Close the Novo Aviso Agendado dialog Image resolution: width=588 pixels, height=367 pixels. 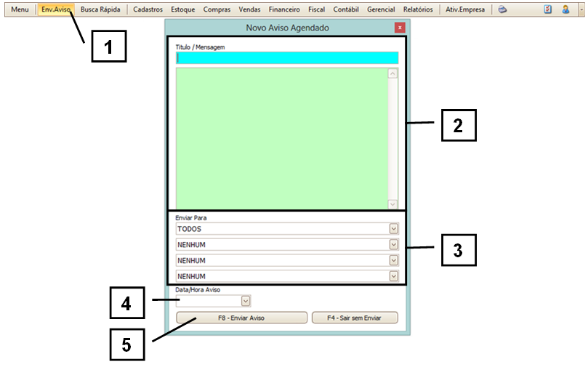[x=399, y=28]
